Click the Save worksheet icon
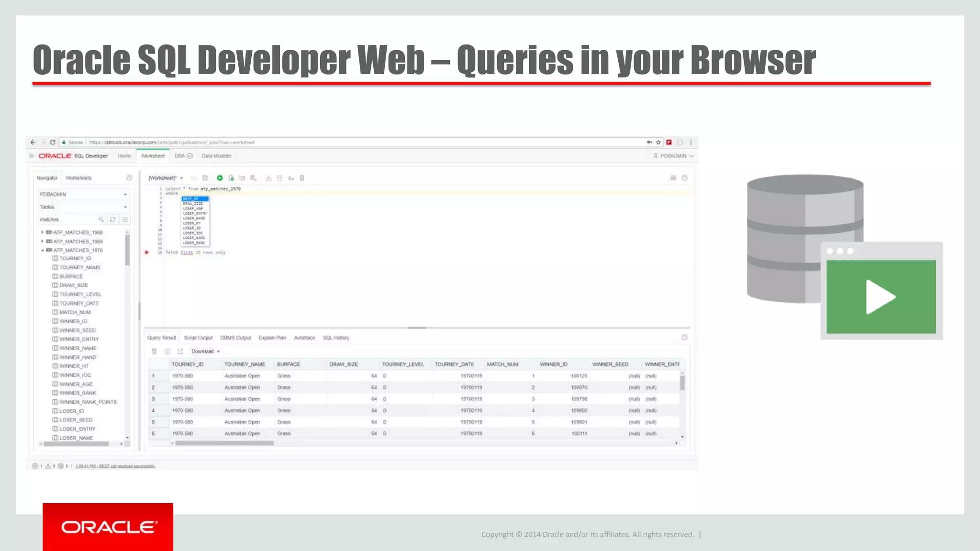 tap(205, 178)
